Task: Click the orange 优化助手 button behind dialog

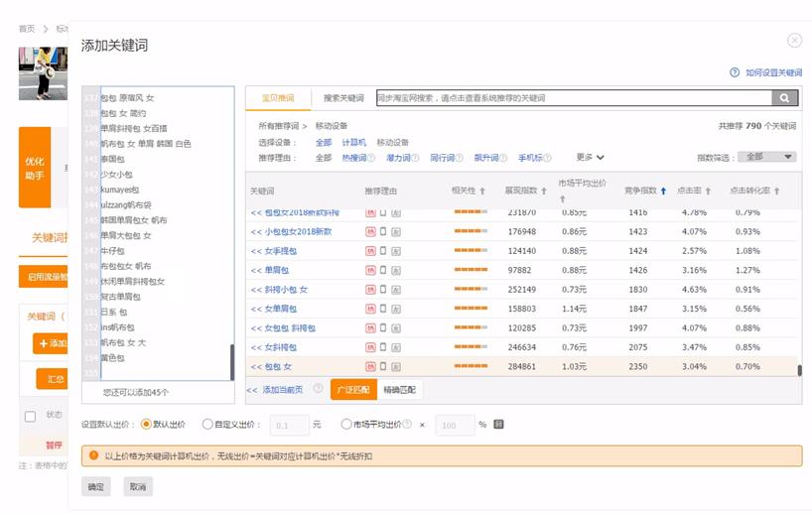Action: (35, 168)
